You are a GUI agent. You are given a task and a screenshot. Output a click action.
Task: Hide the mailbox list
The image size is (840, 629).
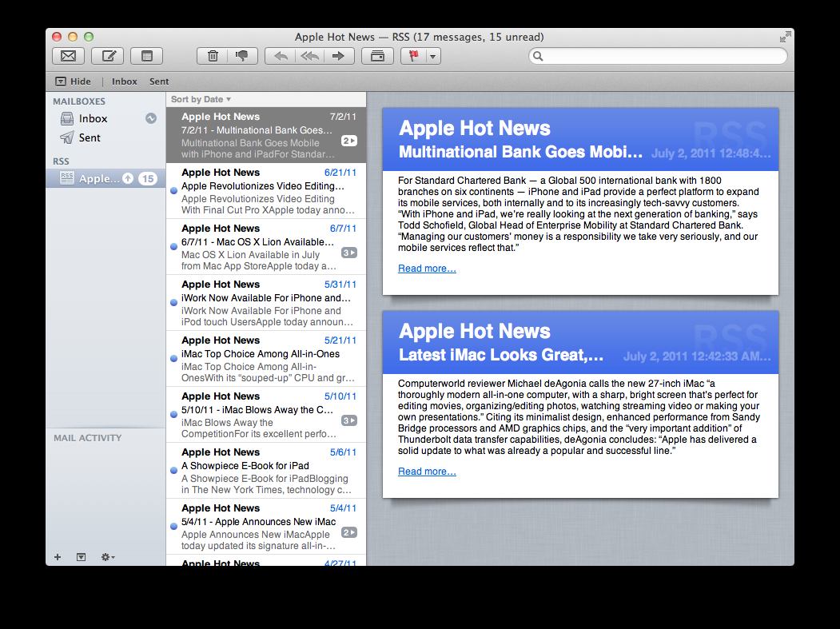click(74, 82)
